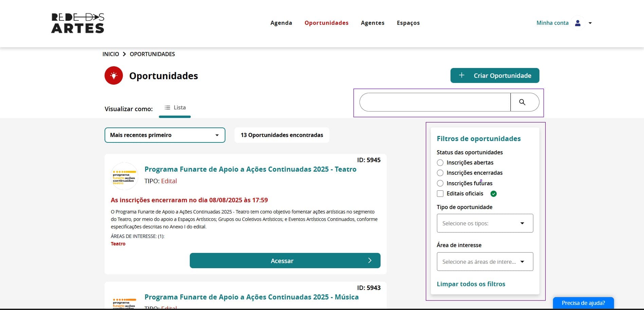The height and width of the screenshot is (310, 644).
Task: Open the Agenda menu item
Action: click(x=281, y=23)
